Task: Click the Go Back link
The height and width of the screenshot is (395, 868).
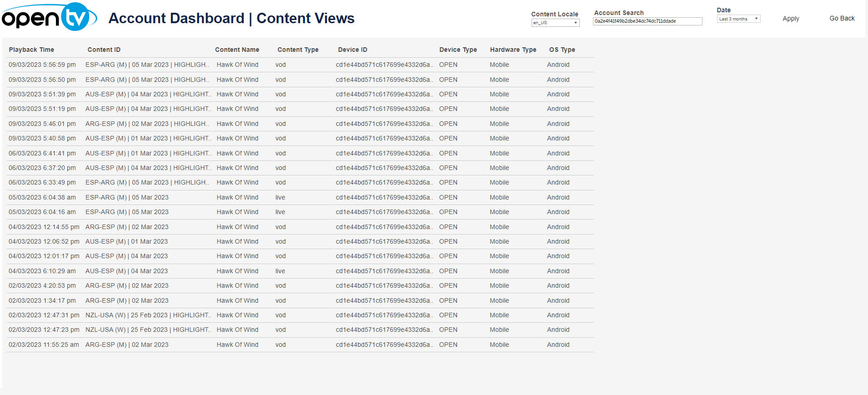Action: click(842, 19)
